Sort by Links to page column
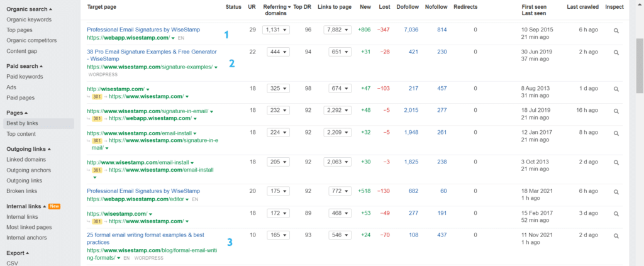The width and height of the screenshot is (644, 266). tap(335, 7)
